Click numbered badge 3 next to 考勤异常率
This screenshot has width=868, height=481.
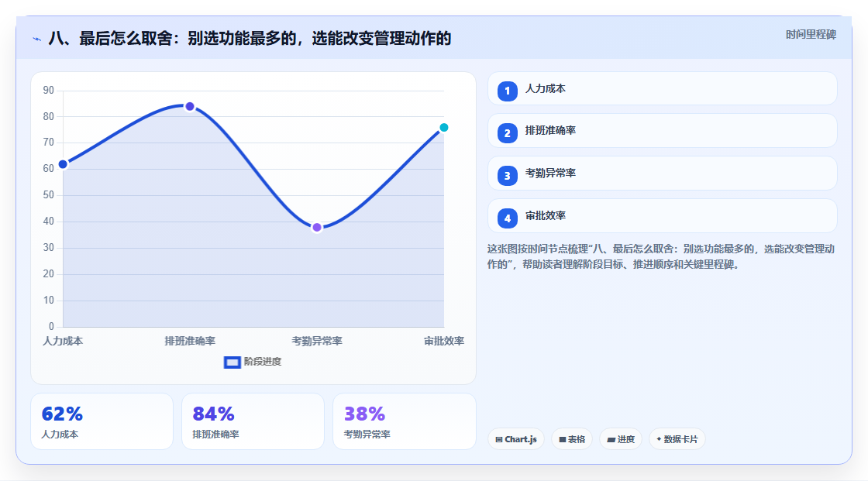click(x=507, y=176)
